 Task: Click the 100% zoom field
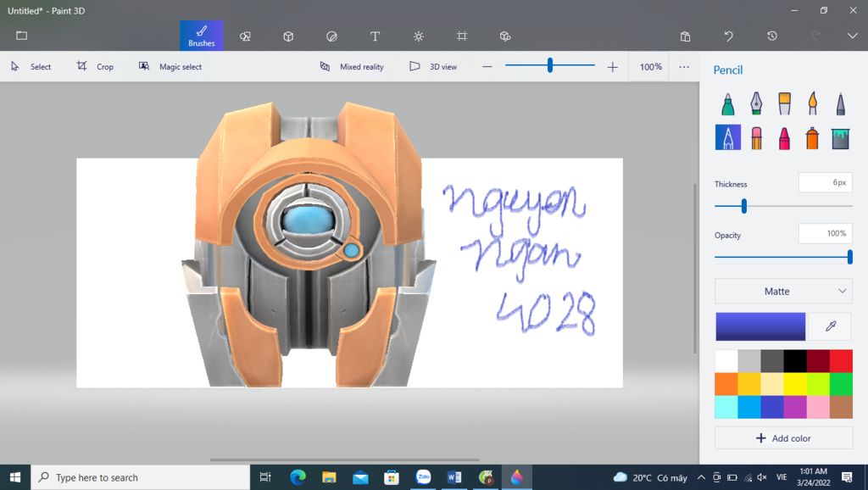(x=650, y=66)
